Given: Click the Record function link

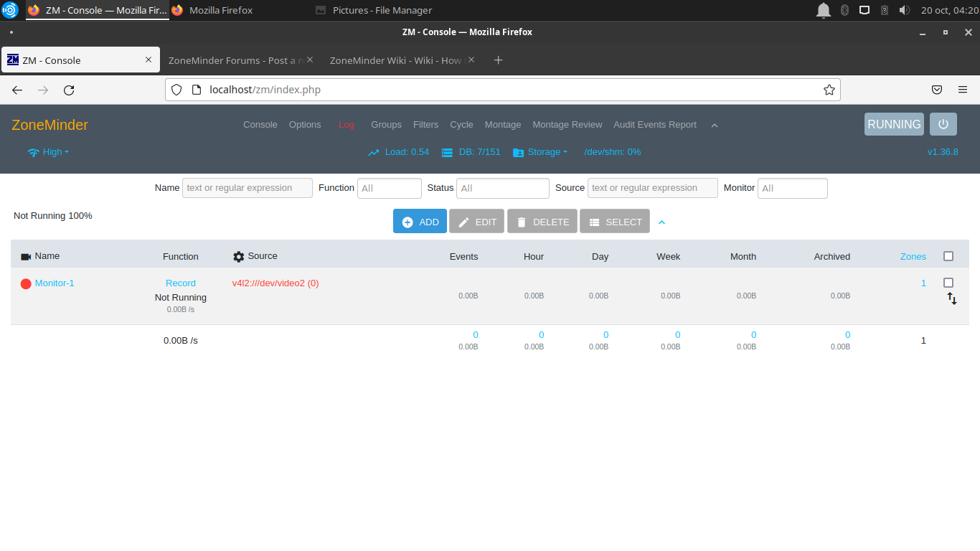Looking at the screenshot, I should [x=181, y=283].
